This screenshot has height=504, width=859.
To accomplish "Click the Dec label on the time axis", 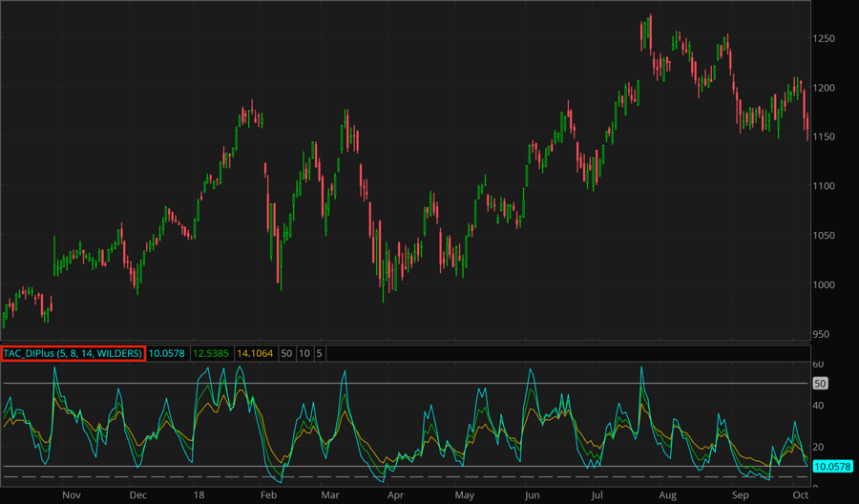I will (x=137, y=495).
